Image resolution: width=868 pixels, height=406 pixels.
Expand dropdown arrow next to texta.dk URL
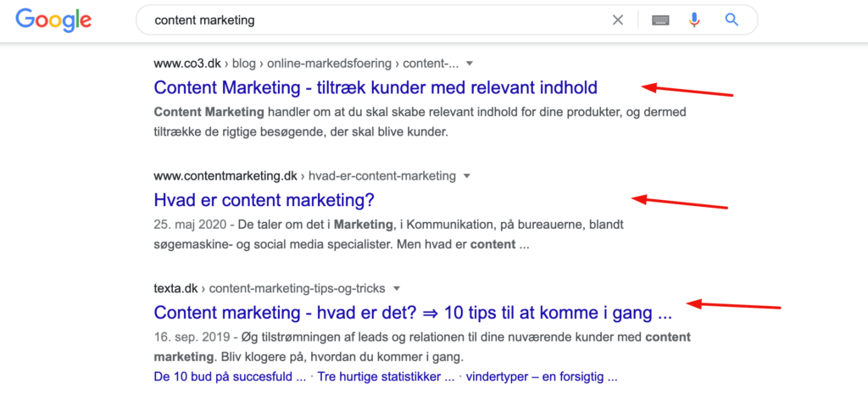pos(396,288)
